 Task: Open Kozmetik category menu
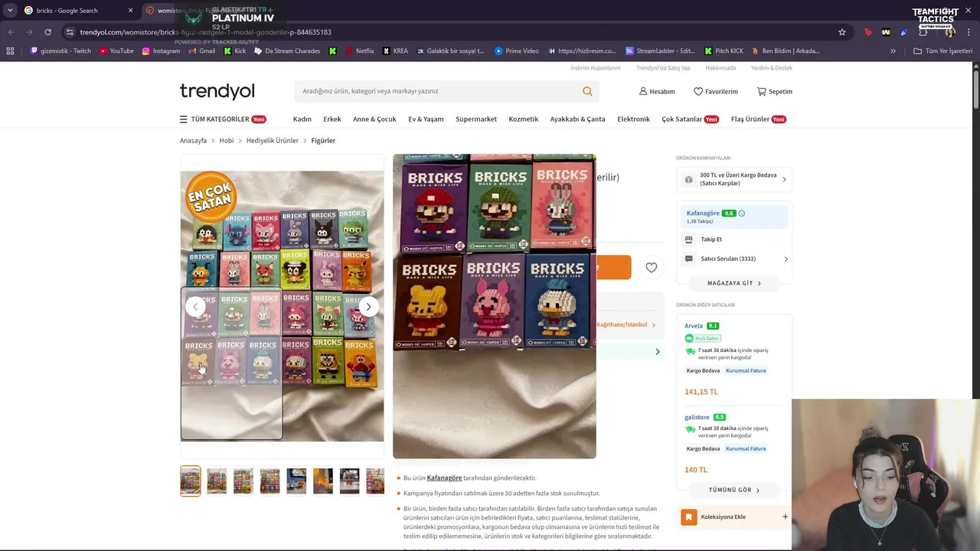click(x=524, y=119)
